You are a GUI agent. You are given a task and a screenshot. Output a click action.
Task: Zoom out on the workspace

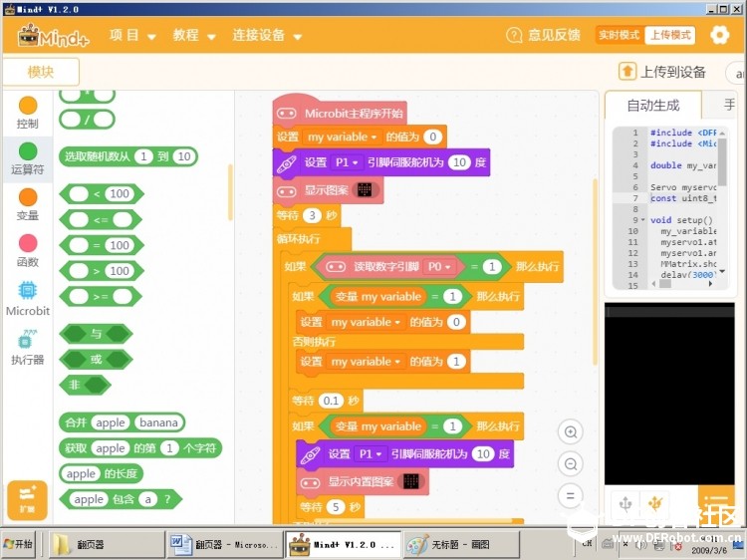click(x=571, y=463)
